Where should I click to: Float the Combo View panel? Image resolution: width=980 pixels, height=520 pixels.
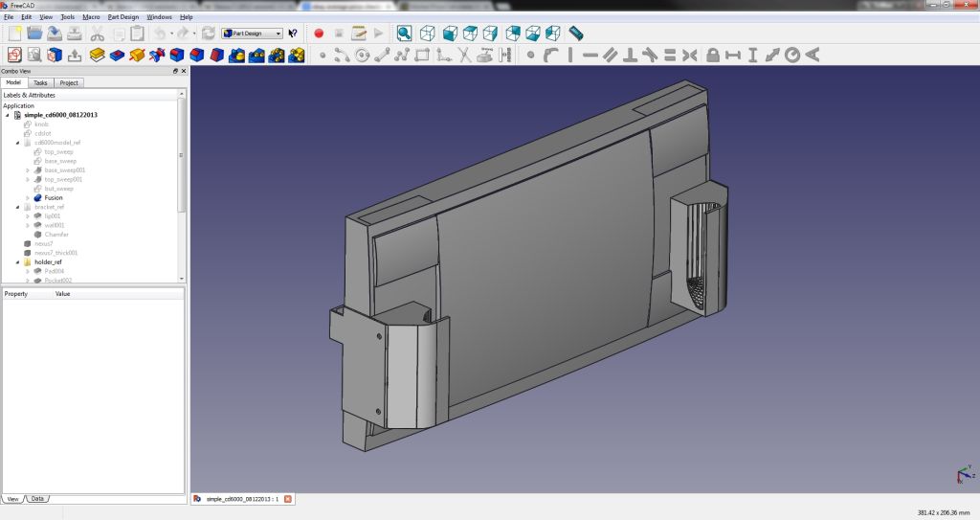point(175,71)
